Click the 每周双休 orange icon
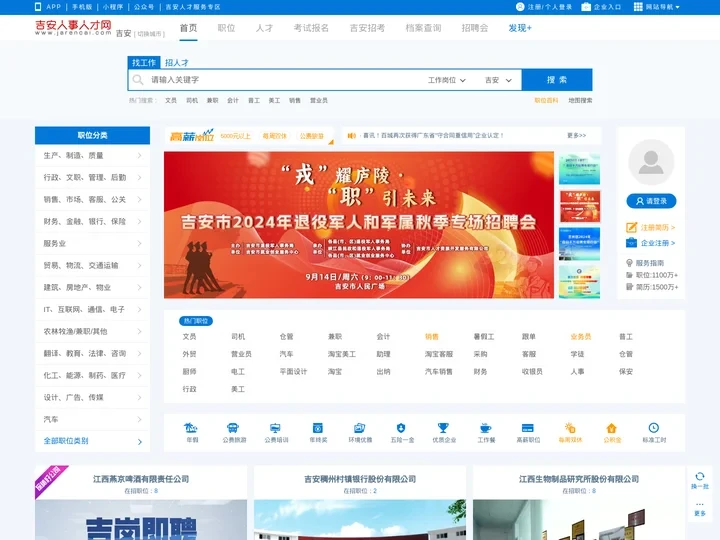Viewport: 720px width, 540px height. [570, 428]
